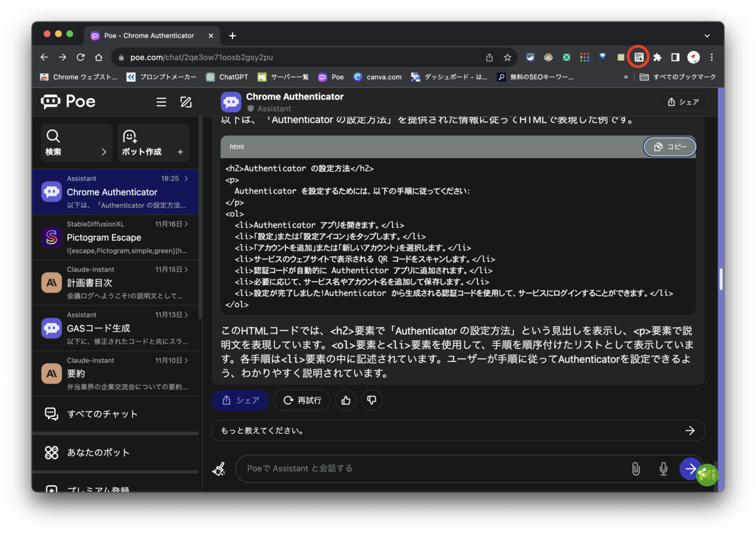This screenshot has height=534, width=756.
Task: Give the response a thumbs down
Action: tap(372, 400)
